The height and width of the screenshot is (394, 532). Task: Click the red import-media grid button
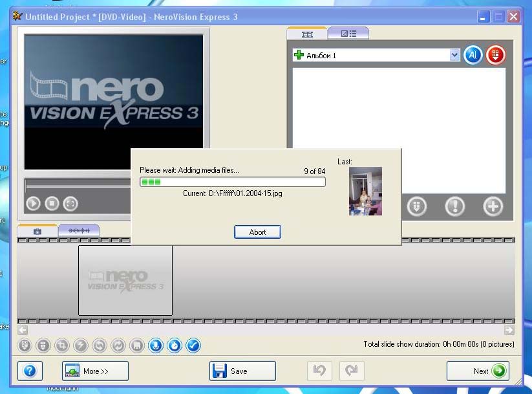click(x=496, y=55)
